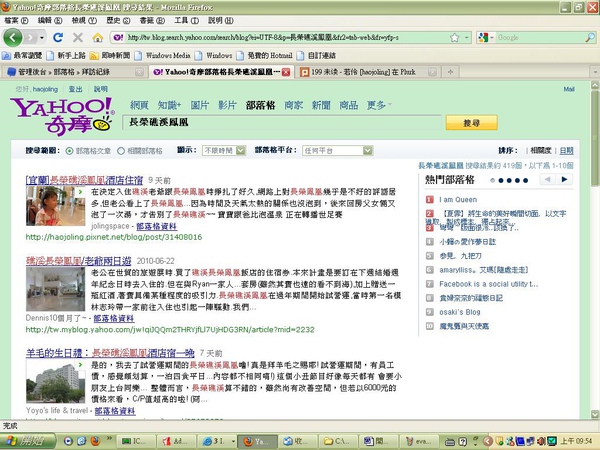
Task: Sort results by 相關度
Action: 541,151
